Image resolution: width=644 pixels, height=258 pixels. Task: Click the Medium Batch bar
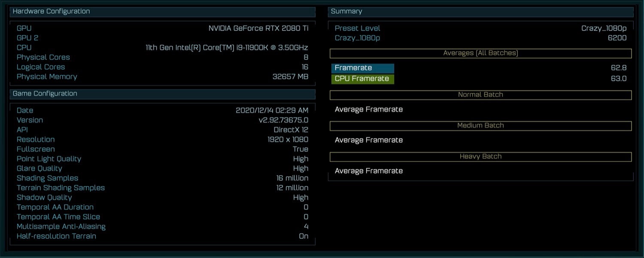point(481,126)
